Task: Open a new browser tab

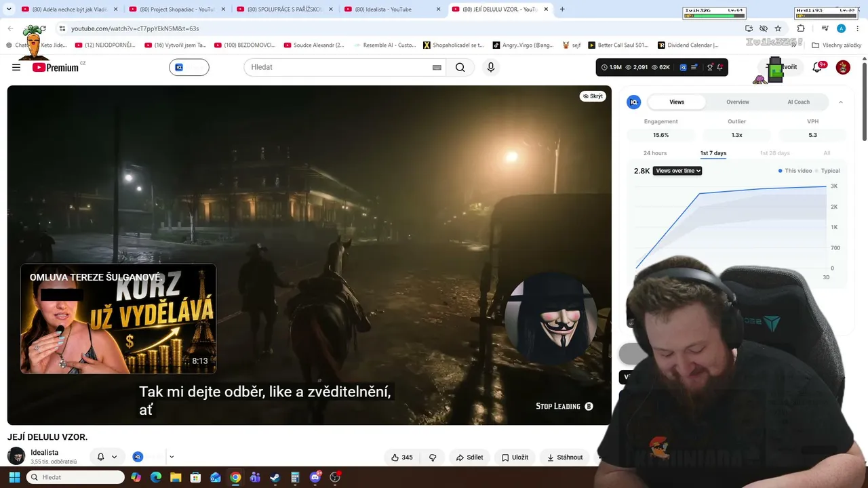Action: point(562,9)
